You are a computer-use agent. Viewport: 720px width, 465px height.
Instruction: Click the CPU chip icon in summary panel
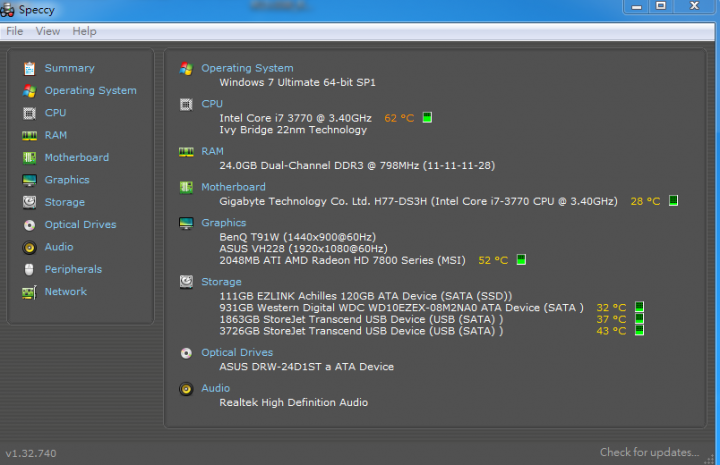coord(186,105)
